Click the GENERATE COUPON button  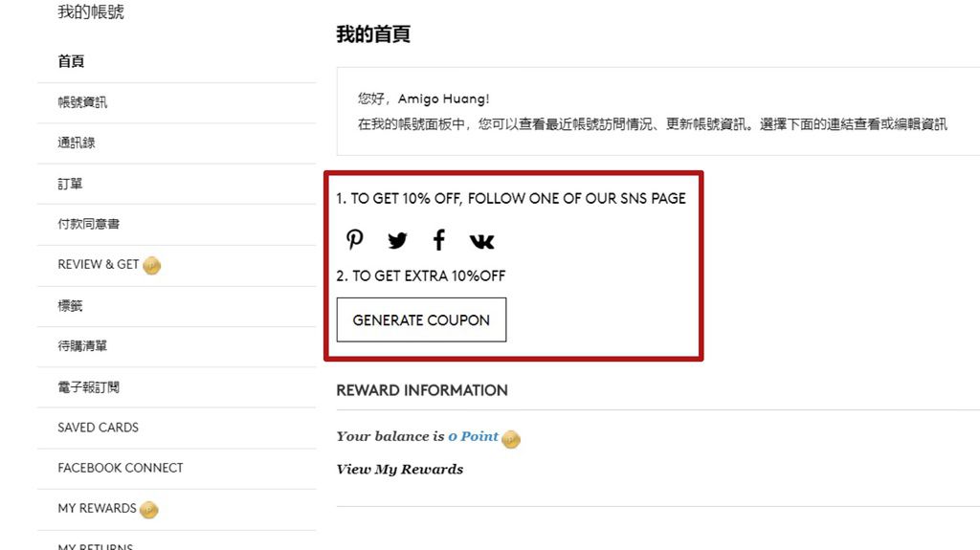[x=421, y=320]
